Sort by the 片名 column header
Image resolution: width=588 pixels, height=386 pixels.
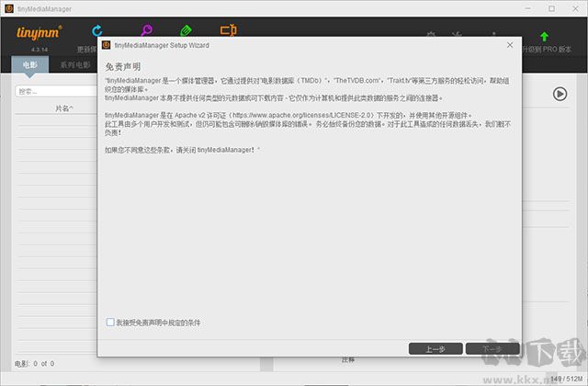point(62,108)
